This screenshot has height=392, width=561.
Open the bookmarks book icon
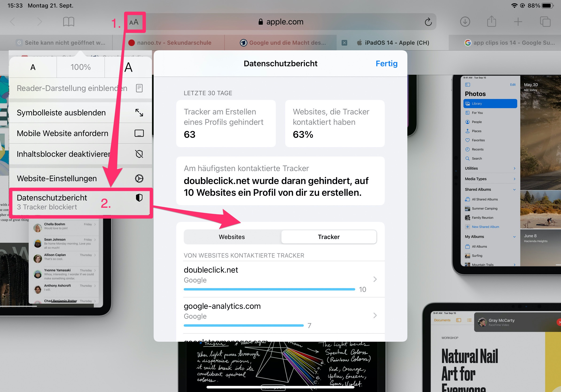(x=69, y=22)
